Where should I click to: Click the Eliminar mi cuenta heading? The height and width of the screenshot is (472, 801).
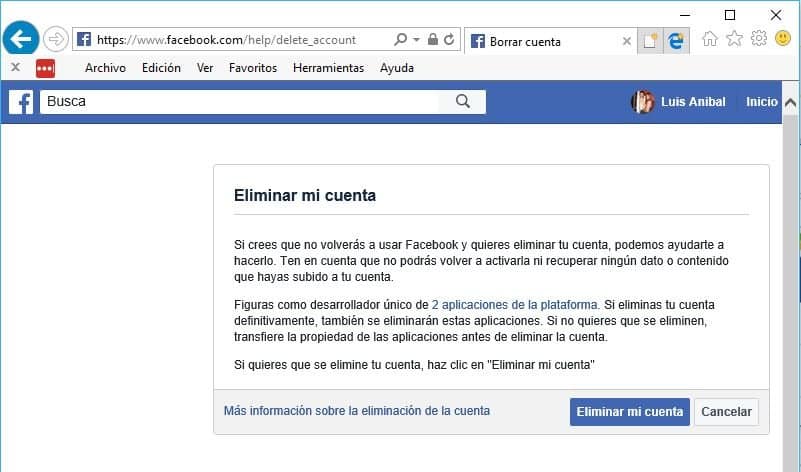[305, 195]
